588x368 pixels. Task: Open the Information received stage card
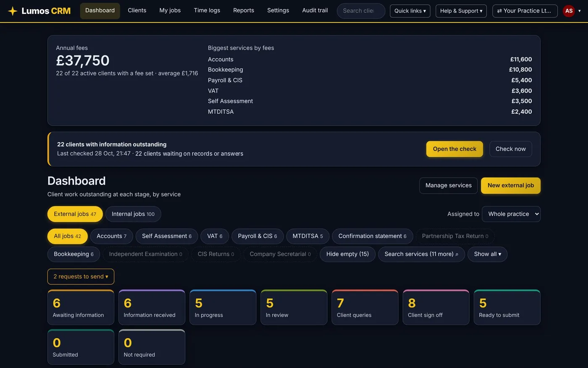click(x=152, y=307)
